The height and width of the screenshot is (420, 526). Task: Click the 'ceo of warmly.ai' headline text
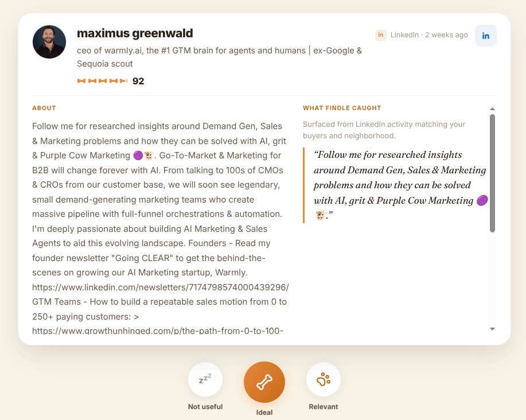[x=219, y=57]
